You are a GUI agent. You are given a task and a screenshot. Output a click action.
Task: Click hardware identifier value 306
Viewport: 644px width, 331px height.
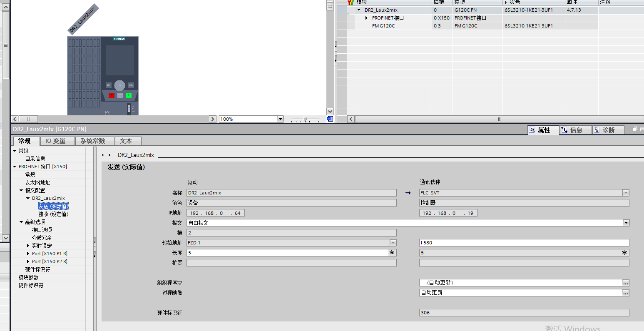click(x=524, y=313)
